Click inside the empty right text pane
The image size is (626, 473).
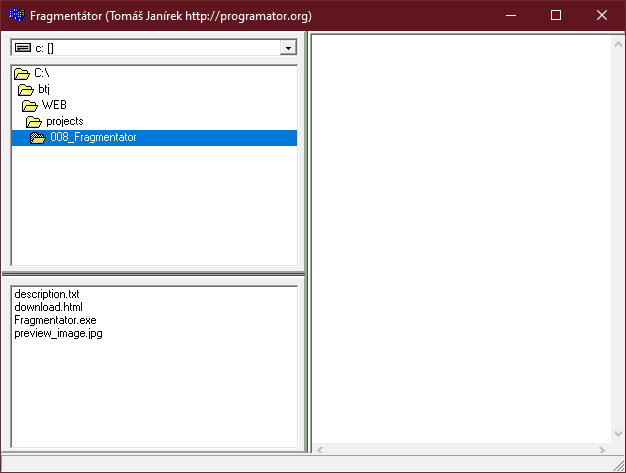460,240
